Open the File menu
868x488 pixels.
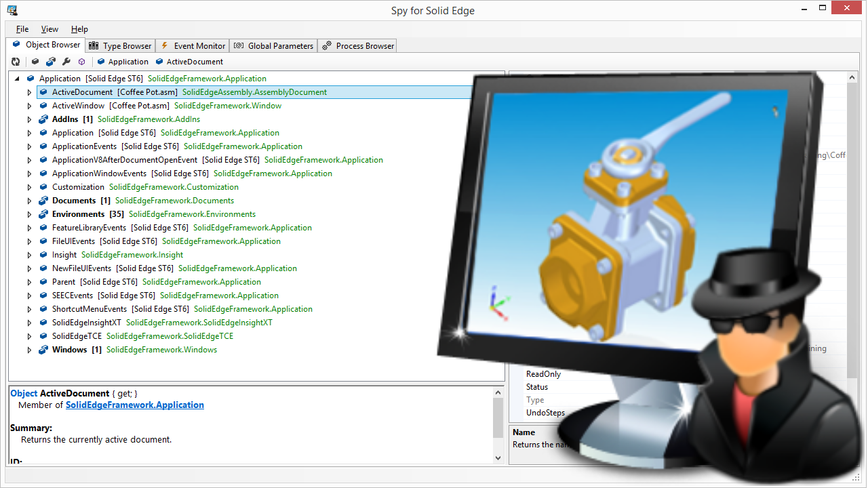coord(22,29)
